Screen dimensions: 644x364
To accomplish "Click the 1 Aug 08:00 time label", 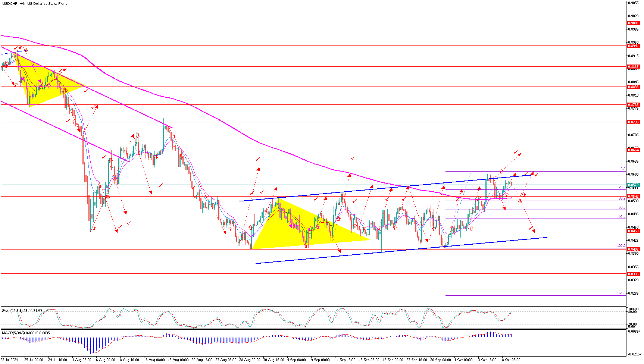I will 82,360.
